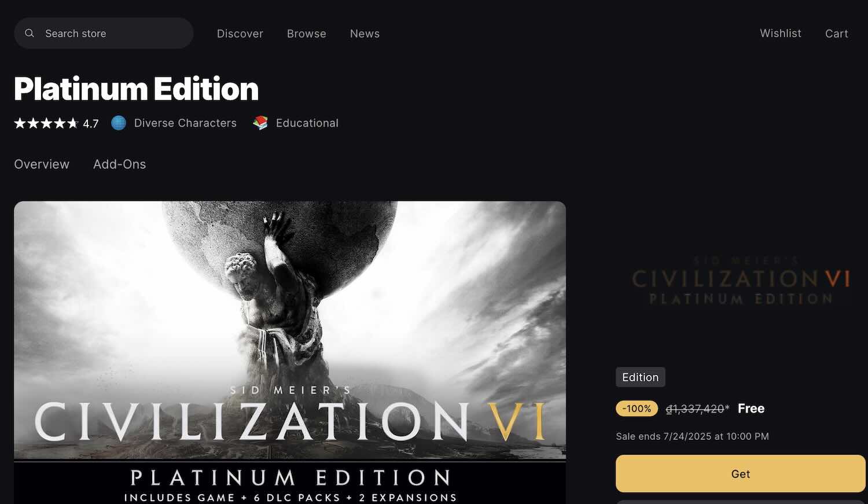Open the Discover page
This screenshot has height=504, width=868.
click(x=240, y=34)
